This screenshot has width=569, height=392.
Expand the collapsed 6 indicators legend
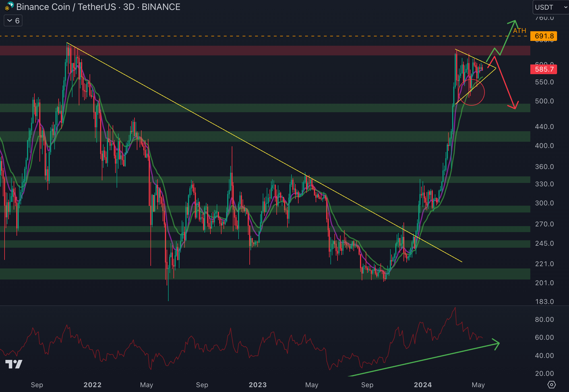[13, 21]
